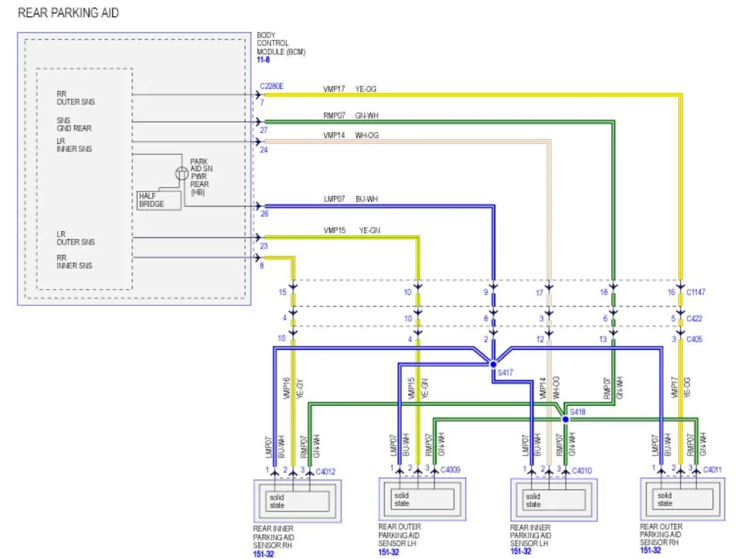The width and height of the screenshot is (756, 559).
Task: Click the yellow VMP17 YE-OG wire
Action: 472,95
